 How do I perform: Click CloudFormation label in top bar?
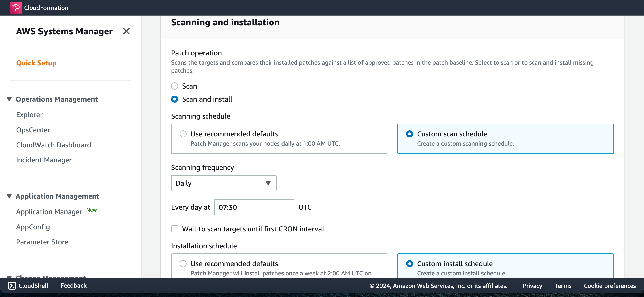[x=46, y=8]
